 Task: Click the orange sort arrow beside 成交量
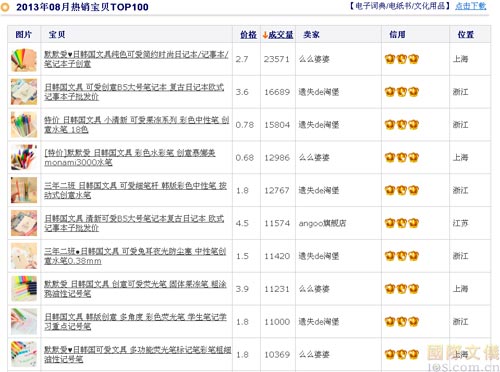coord(265,34)
